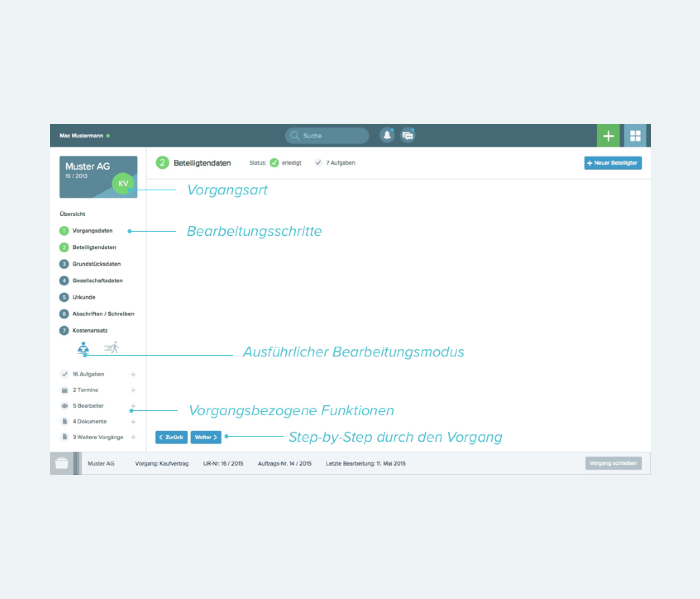700x599 pixels.
Task: Click Auftrags-Nr. 14 / 2015 in footer
Action: (284, 463)
